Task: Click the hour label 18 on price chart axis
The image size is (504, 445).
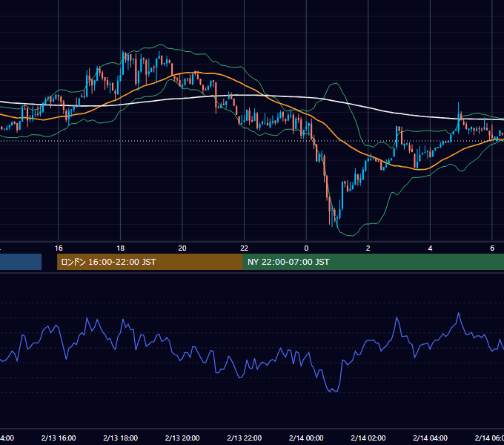Action: (x=120, y=248)
